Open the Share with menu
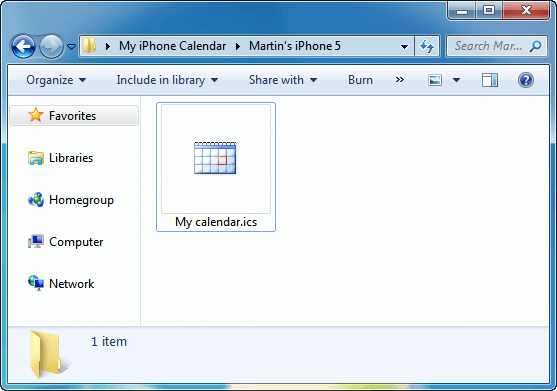This screenshot has width=557, height=391. [283, 80]
